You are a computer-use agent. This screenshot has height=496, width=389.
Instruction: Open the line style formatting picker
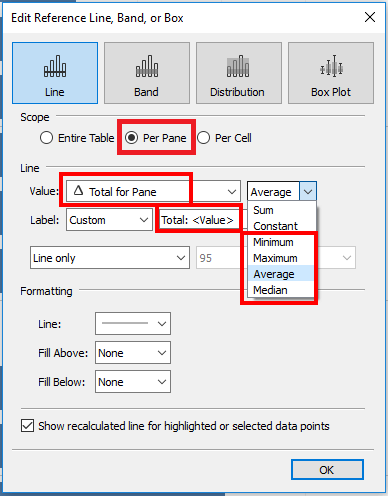click(133, 323)
